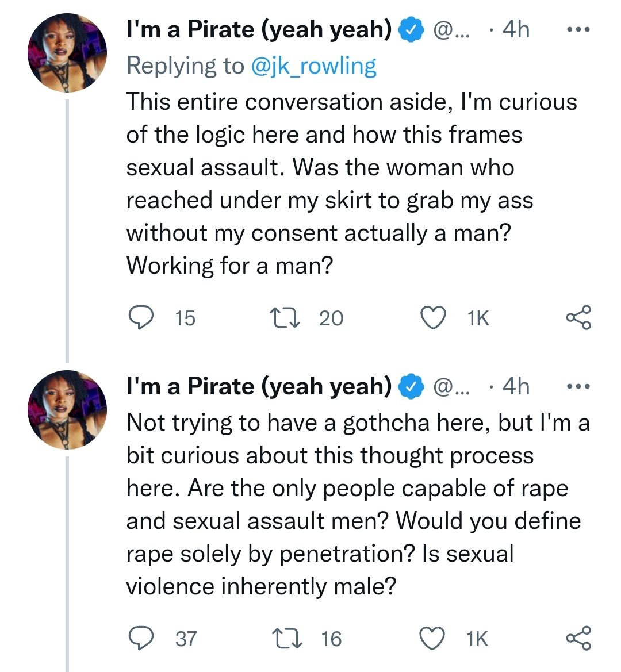Click the second tweet's truncated @ handle
621x672 pixels.
451,386
